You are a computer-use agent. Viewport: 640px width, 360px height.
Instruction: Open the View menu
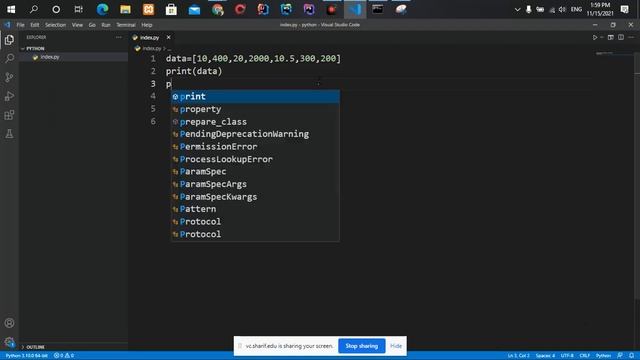click(77, 25)
